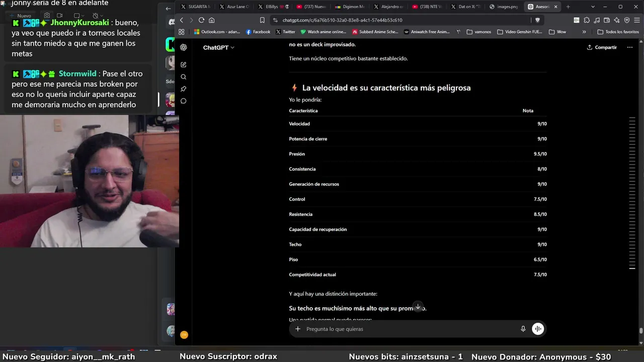Open chat search from the ChatGPT sidebar
Screen dimensions: 644x362
(184, 77)
